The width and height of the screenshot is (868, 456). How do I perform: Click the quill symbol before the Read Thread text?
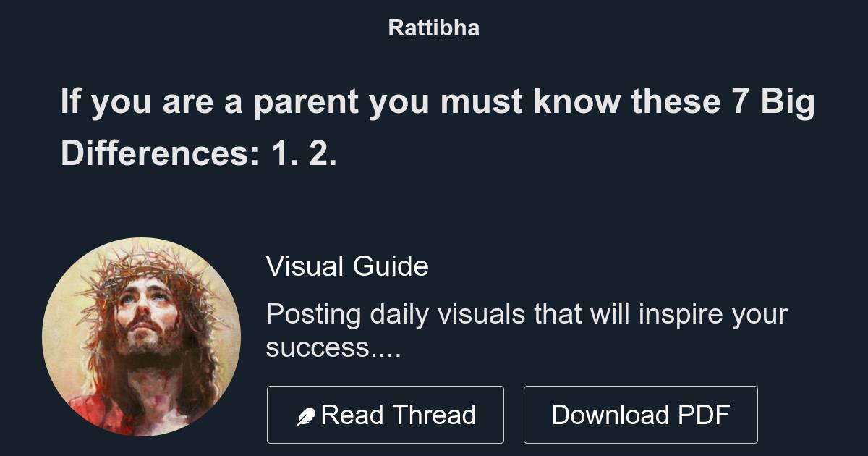click(306, 414)
